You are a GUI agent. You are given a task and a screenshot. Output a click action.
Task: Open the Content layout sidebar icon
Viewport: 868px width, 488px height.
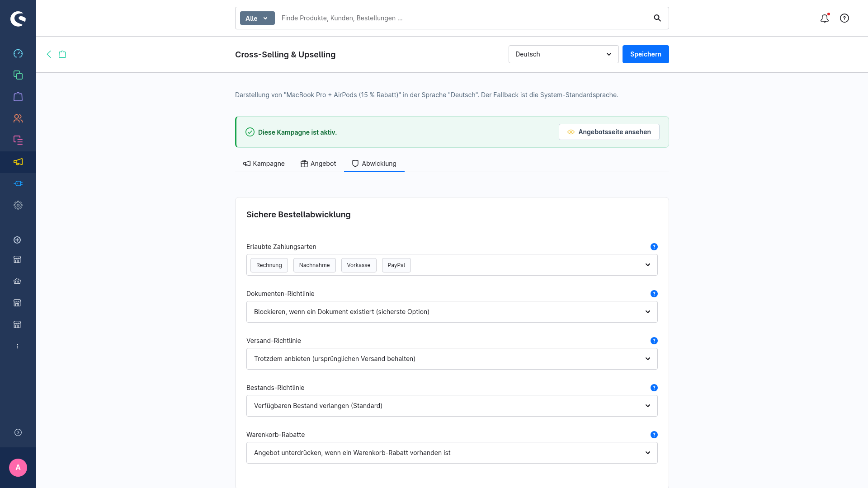coord(18,140)
